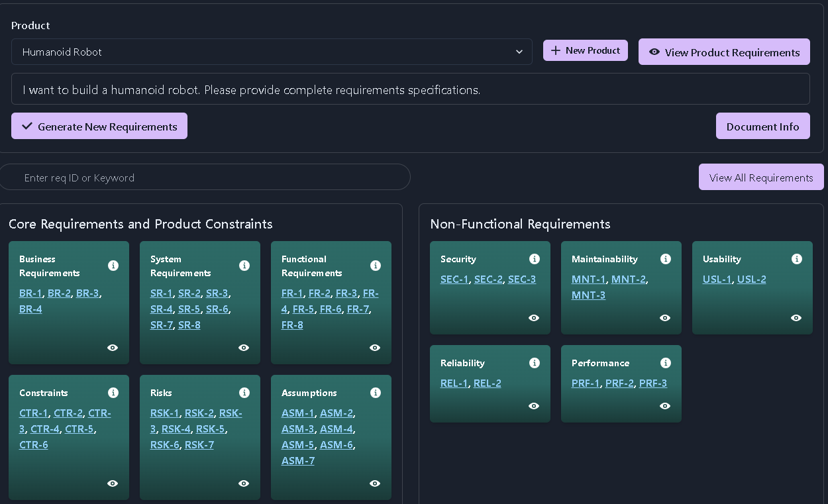View Usability requirements via eye icon
Viewport: 828px width, 504px height.
click(796, 318)
